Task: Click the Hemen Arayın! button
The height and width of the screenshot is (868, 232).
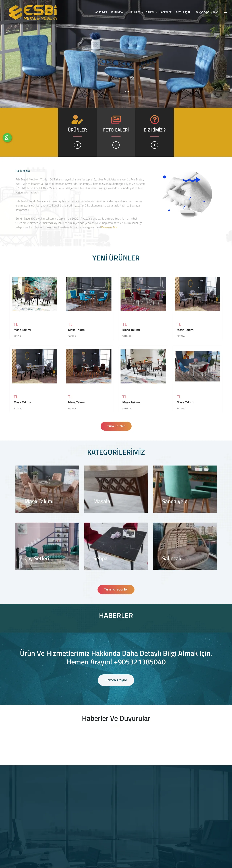Action: pos(116,680)
